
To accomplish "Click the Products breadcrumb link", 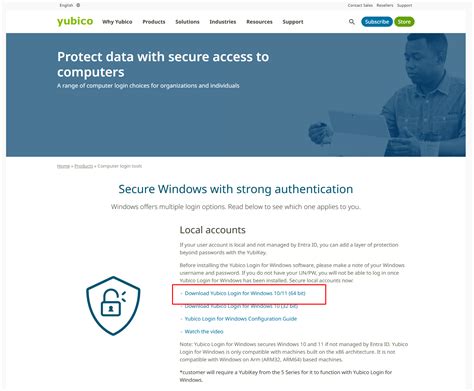I will coord(84,166).
